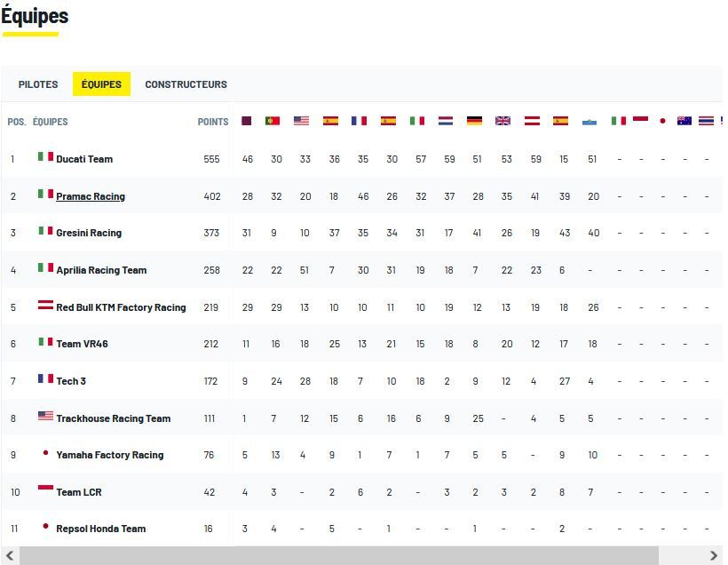Click the Germany flag column header
728x565 pixels.
pos(474,121)
